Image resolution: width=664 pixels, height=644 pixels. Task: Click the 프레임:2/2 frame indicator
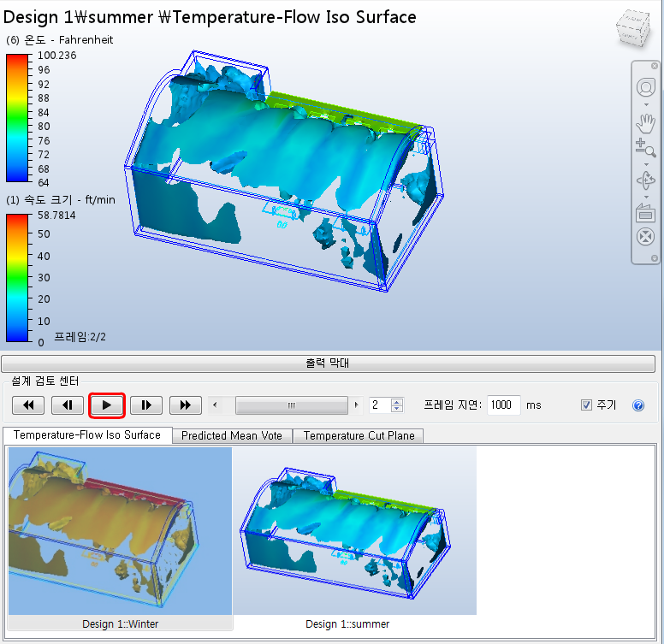[80, 337]
